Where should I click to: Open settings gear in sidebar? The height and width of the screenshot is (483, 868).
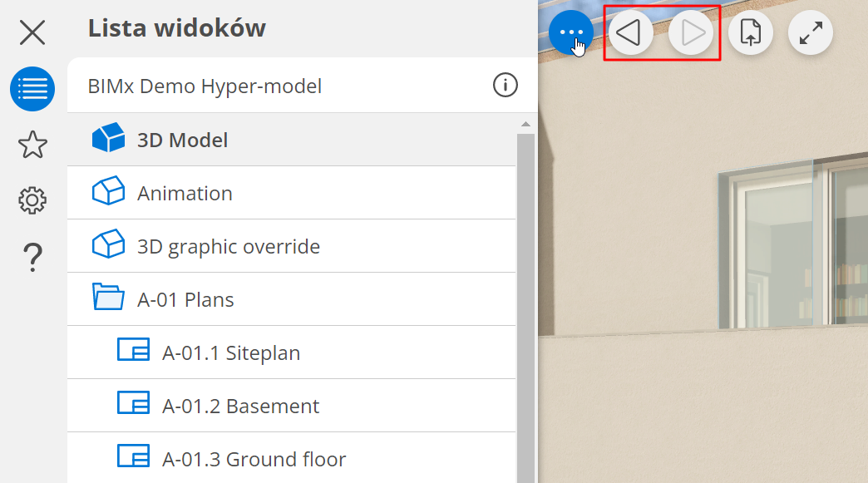(32, 200)
